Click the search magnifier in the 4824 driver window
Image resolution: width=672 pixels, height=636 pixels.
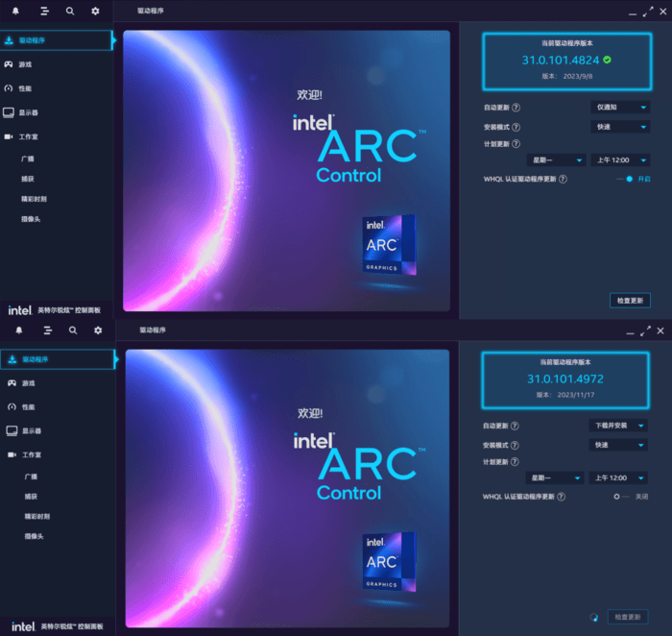click(x=70, y=12)
